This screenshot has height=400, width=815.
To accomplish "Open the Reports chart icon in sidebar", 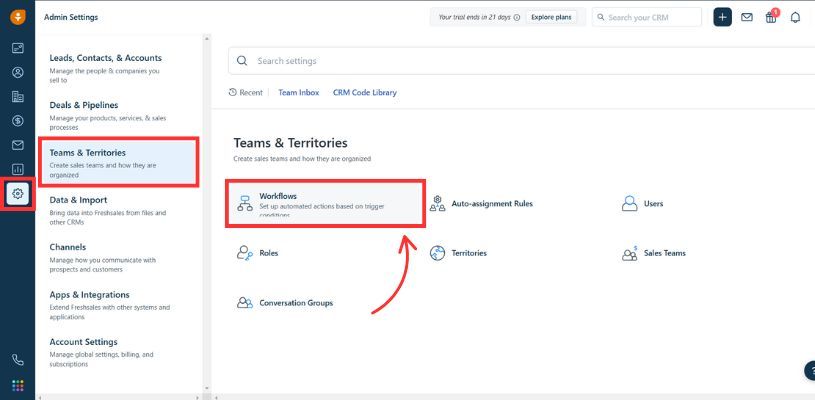I will pos(18,169).
